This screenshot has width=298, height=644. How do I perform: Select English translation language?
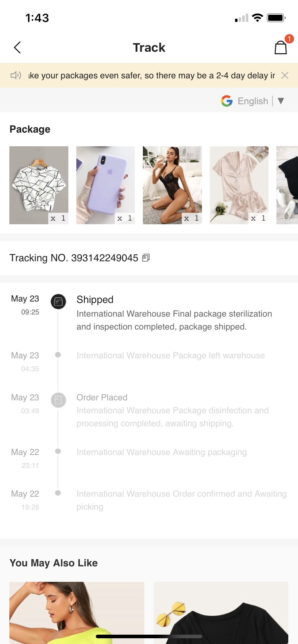pyautogui.click(x=253, y=101)
